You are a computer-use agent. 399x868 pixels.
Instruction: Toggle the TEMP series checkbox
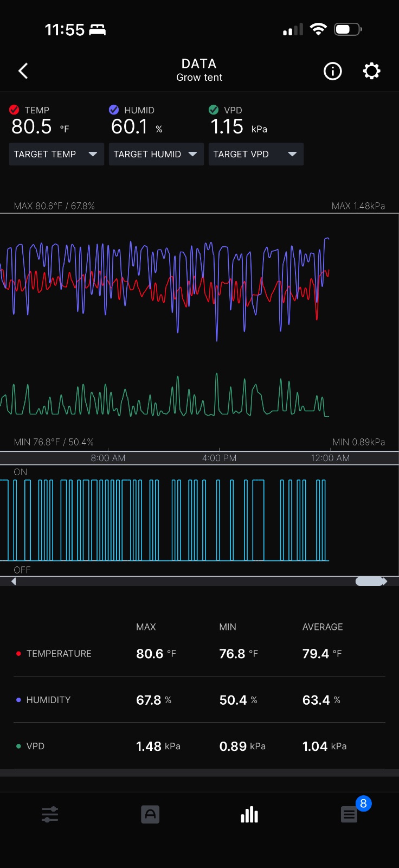(x=15, y=110)
